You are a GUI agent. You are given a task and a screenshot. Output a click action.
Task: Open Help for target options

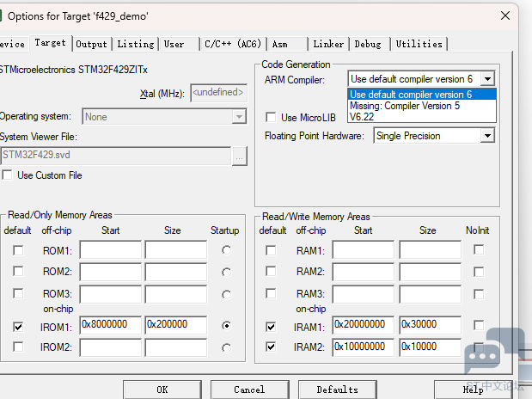pyautogui.click(x=474, y=390)
